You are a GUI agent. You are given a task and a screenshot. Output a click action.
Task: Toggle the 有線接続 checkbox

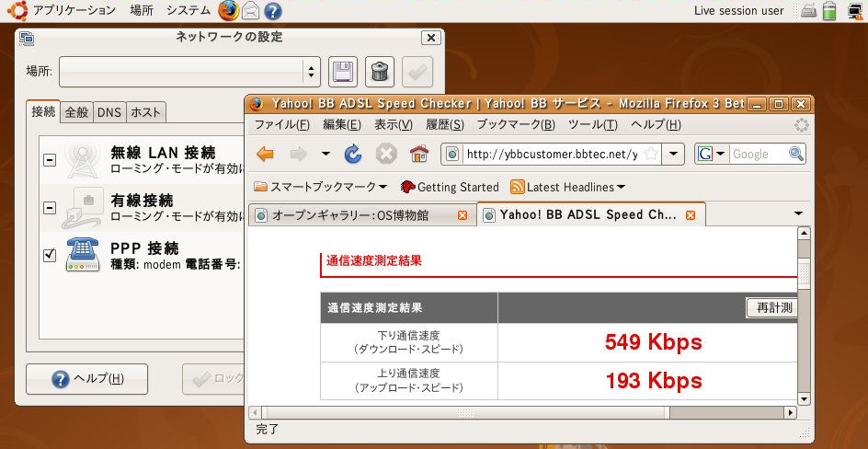click(x=50, y=208)
